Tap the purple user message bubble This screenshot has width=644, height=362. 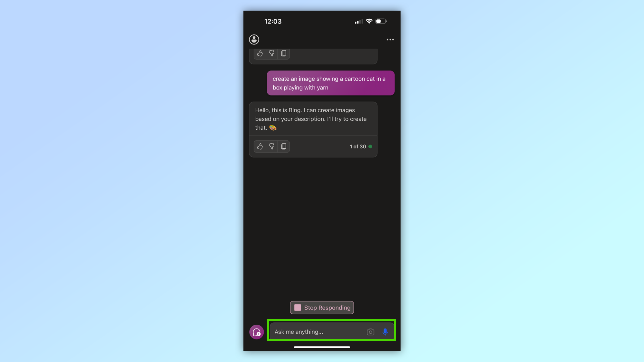click(x=331, y=83)
